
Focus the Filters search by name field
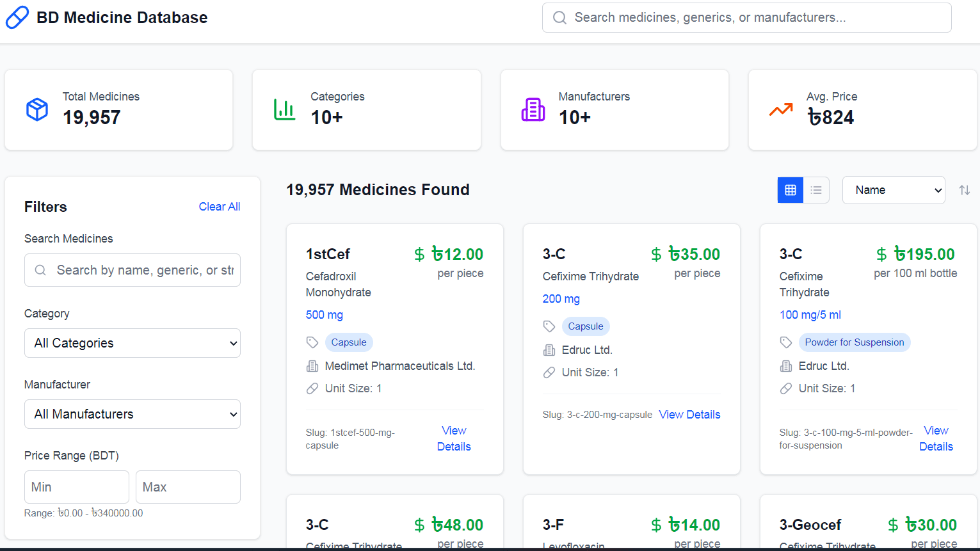(x=133, y=270)
